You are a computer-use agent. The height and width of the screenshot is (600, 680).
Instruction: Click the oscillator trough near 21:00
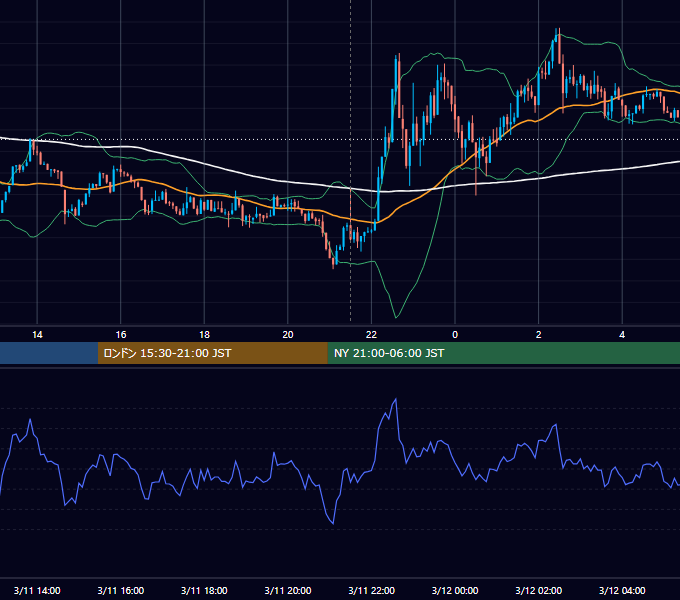pos(333,523)
